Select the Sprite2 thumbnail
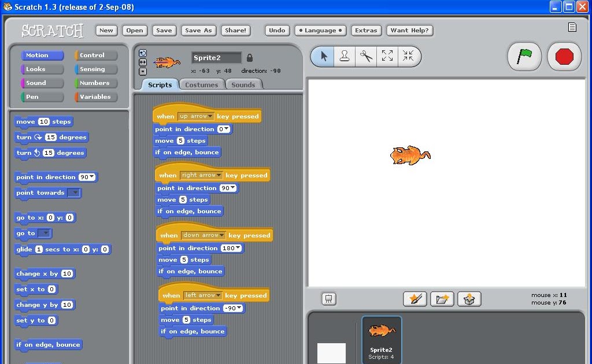Image resolution: width=592 pixels, height=364 pixels. pos(381,338)
